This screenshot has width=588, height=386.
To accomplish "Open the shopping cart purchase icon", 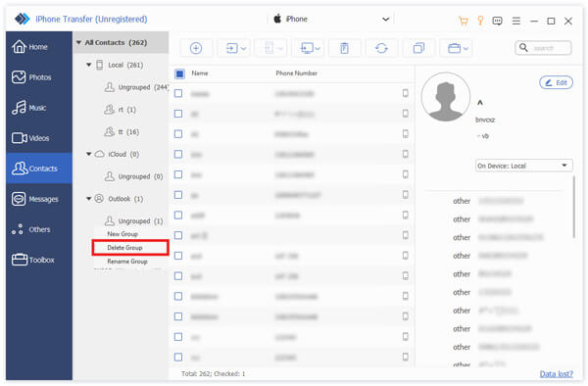I will click(x=464, y=21).
